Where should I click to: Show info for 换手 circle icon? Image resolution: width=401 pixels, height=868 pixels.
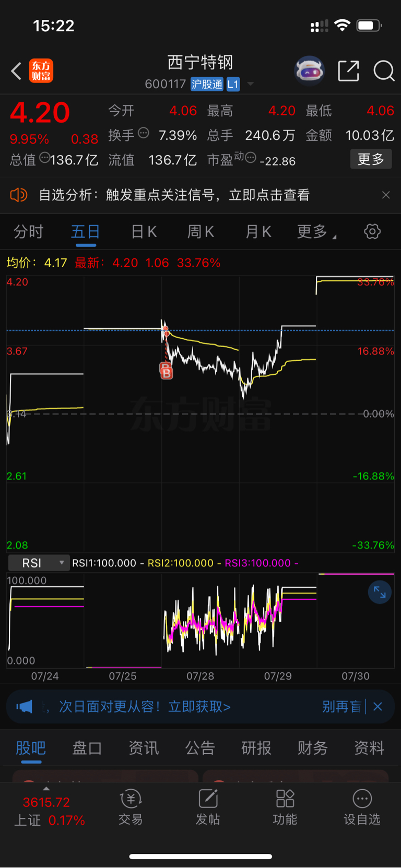(x=144, y=133)
